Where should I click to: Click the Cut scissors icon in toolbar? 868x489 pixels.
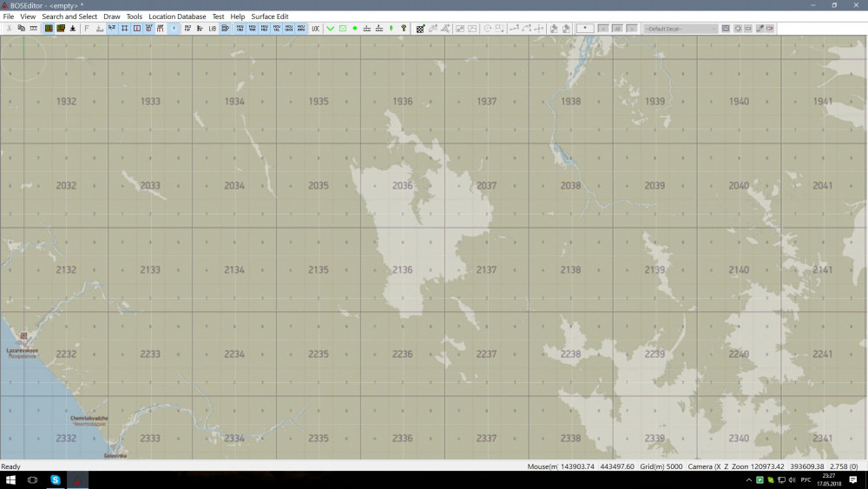pos(9,29)
